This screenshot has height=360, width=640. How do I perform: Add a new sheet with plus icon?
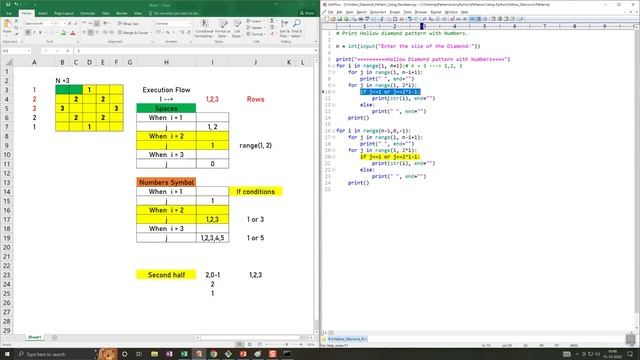(54, 338)
